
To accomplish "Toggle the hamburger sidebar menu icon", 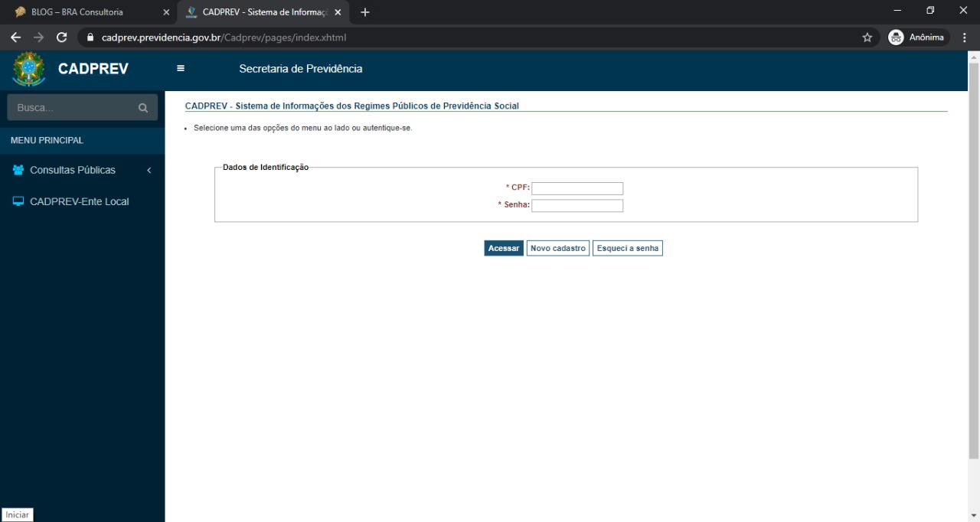I will [x=181, y=68].
